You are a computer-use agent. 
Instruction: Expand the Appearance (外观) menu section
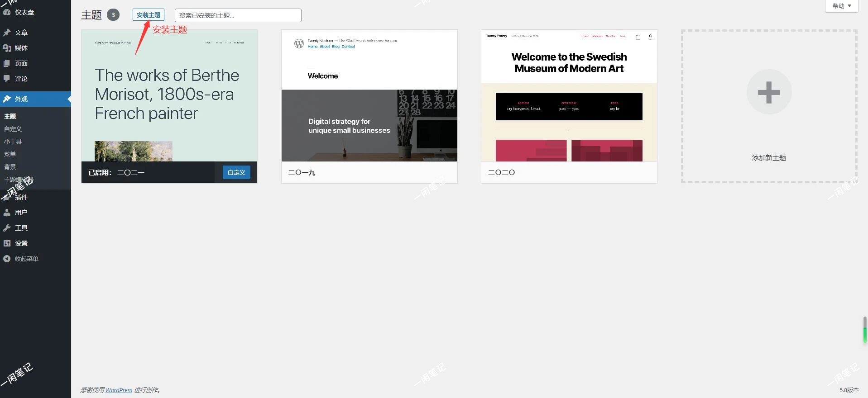point(21,99)
